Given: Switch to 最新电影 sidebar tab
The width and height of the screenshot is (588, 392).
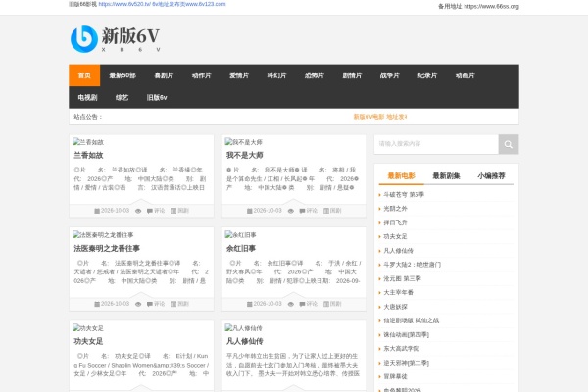Looking at the screenshot, I should pos(401,176).
